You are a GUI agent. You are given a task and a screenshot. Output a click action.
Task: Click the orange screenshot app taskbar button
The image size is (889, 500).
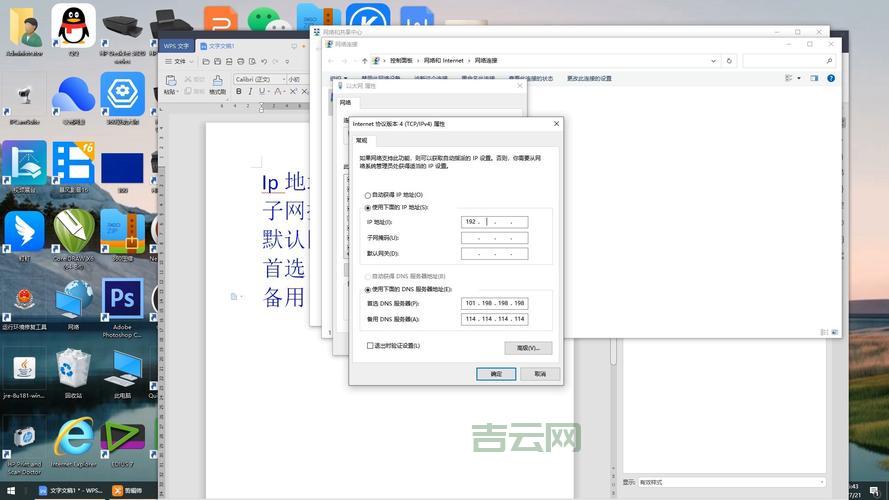pos(128,490)
